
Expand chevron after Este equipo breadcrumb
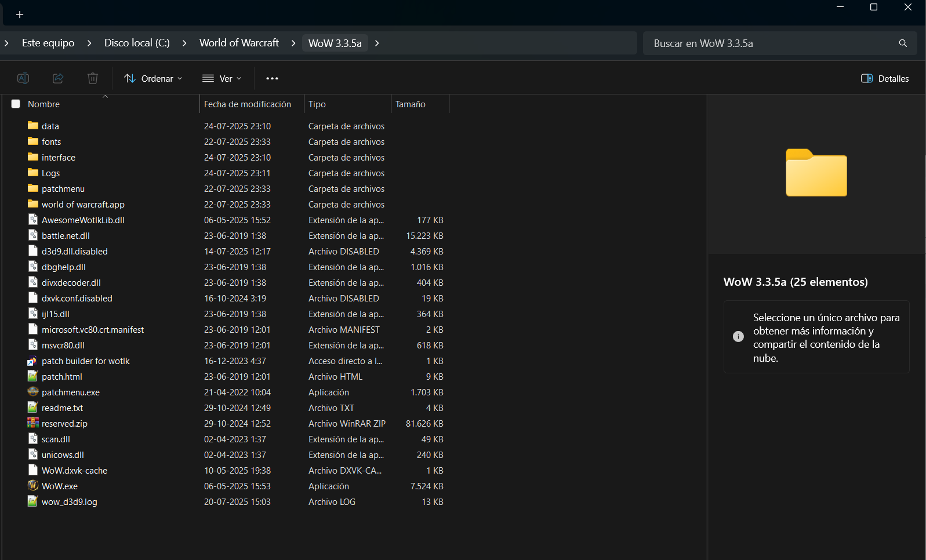click(x=89, y=43)
